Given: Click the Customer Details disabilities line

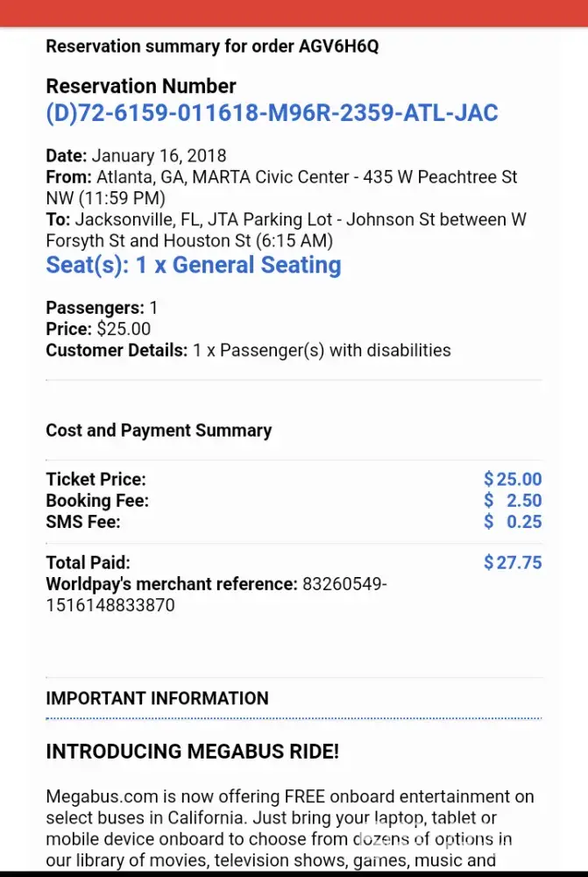Looking at the screenshot, I should click(x=248, y=350).
